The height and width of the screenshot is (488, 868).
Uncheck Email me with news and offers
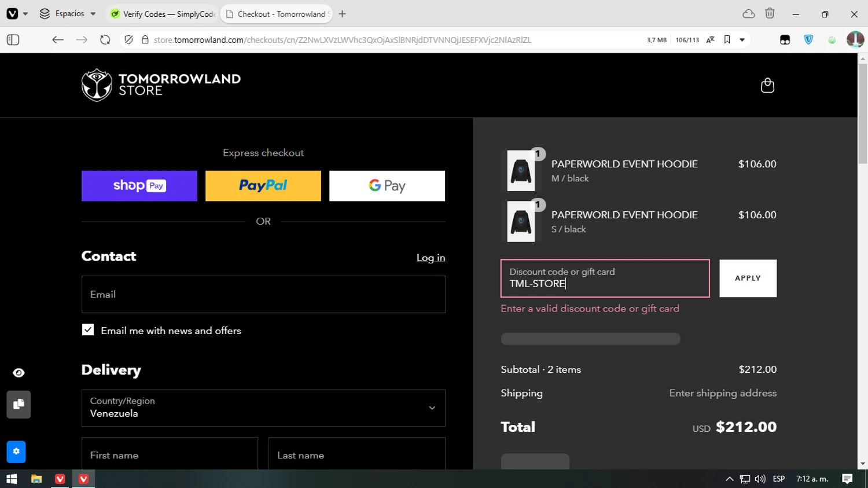point(88,330)
